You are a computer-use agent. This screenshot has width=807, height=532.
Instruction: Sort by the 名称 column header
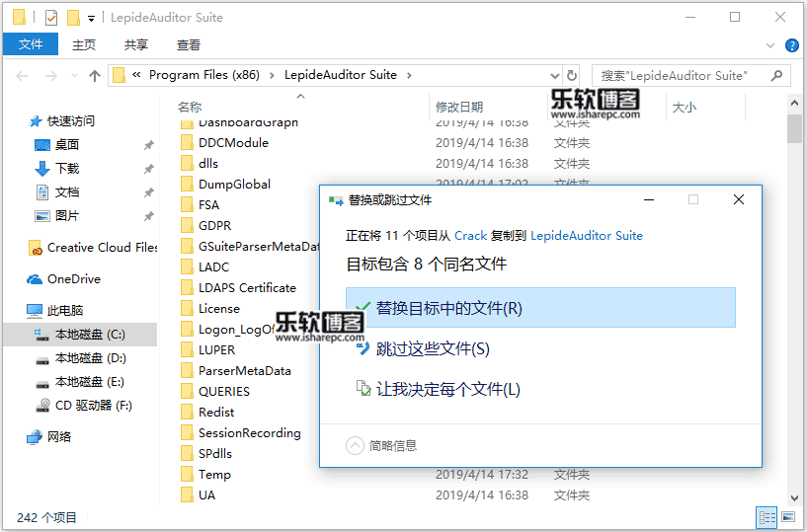(190, 107)
